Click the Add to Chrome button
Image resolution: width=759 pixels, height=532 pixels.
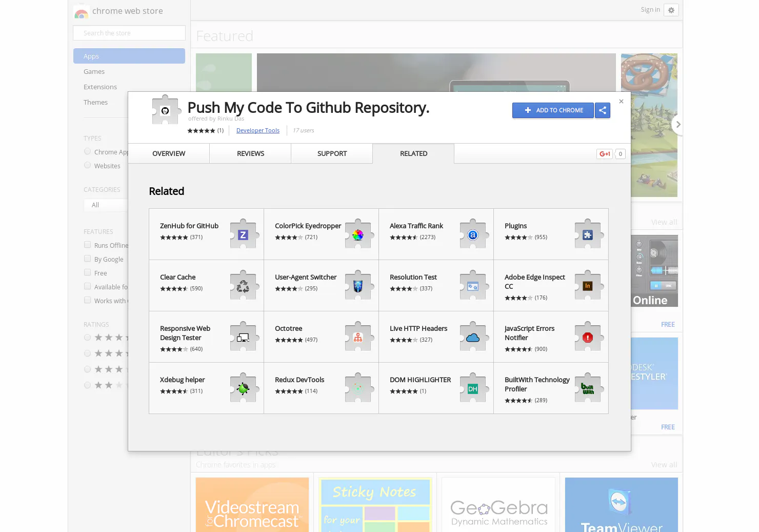pyautogui.click(x=553, y=110)
